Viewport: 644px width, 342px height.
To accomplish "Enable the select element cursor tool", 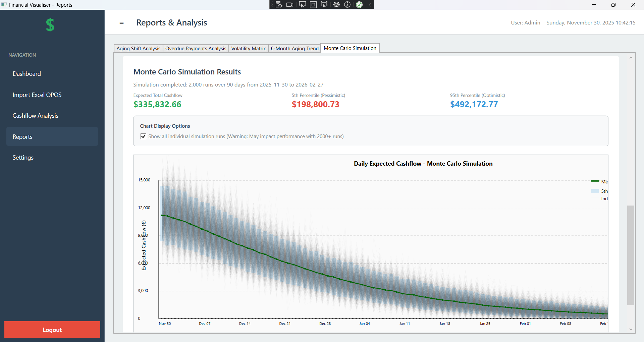I will pyautogui.click(x=302, y=5).
